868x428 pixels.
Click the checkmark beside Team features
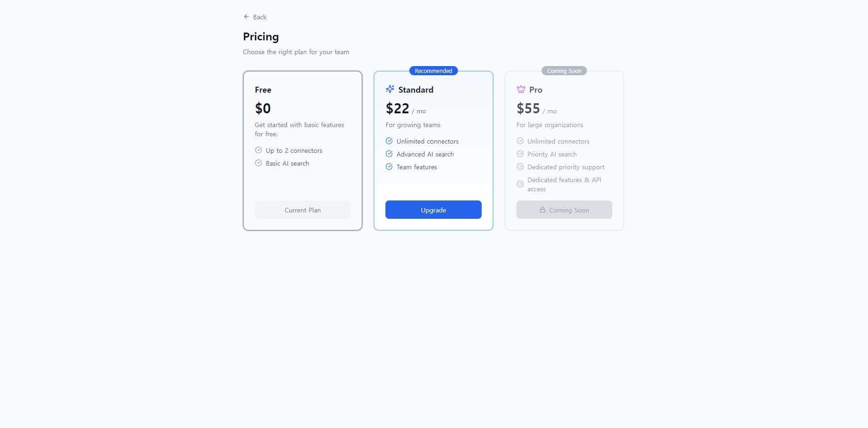coord(389,167)
